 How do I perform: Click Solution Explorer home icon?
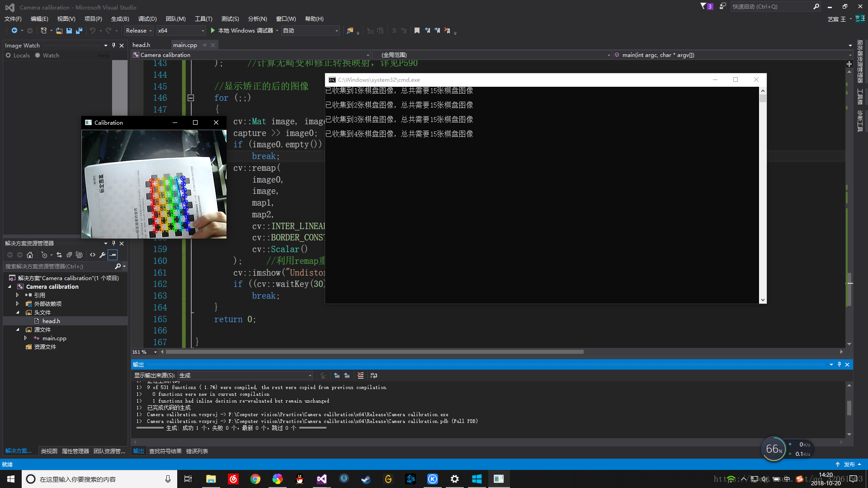tap(30, 255)
